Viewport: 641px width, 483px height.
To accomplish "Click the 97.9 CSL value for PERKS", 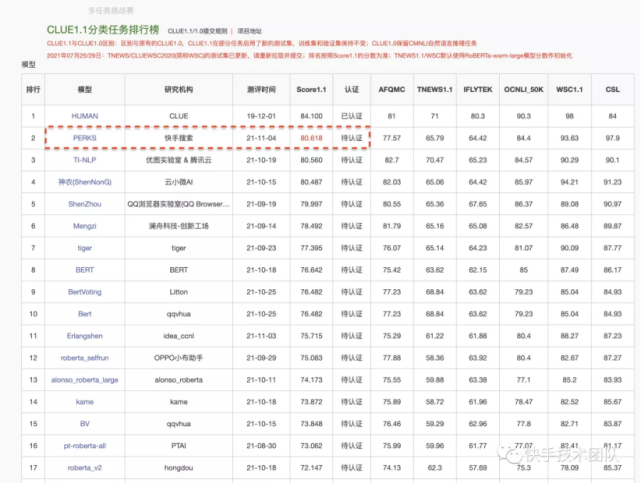I will [x=612, y=138].
